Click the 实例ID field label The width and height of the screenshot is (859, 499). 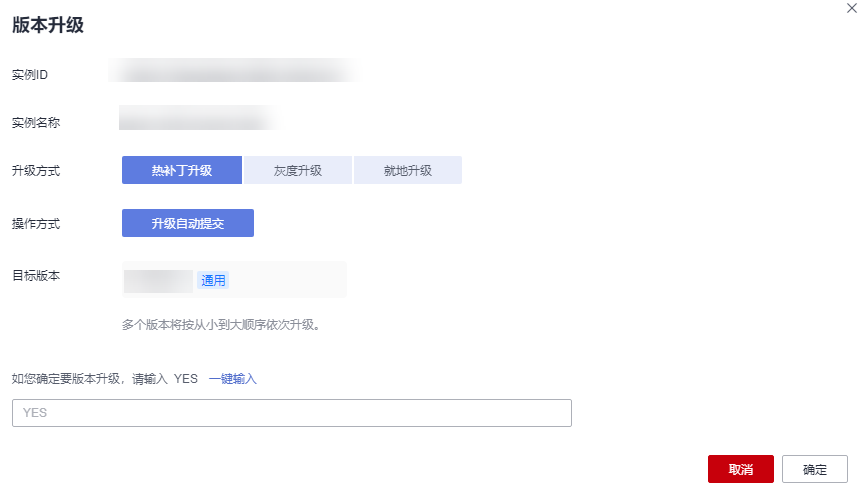tap(31, 75)
